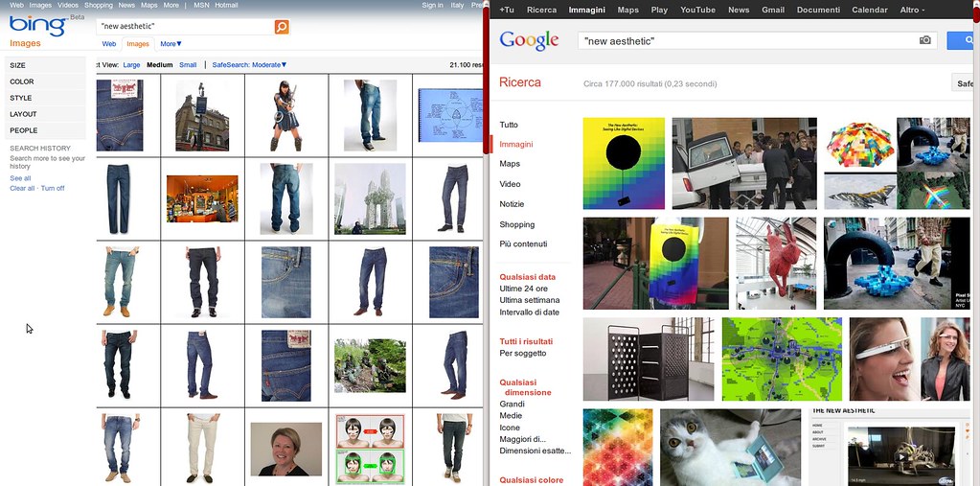Expand the More dropdown beside Bing's Images tab

point(171,44)
